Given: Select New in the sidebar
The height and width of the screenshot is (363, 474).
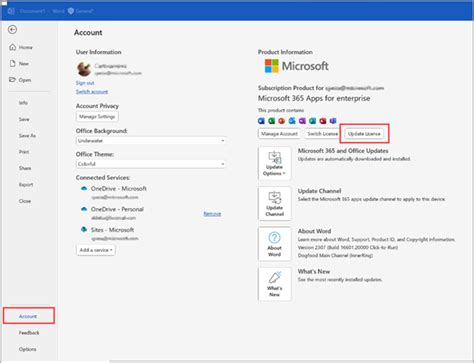Looking at the screenshot, I should (x=19, y=63).
